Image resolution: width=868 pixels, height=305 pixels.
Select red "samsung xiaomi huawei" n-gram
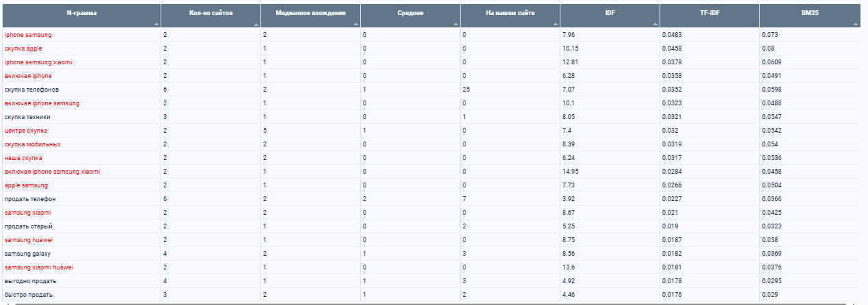click(x=38, y=267)
